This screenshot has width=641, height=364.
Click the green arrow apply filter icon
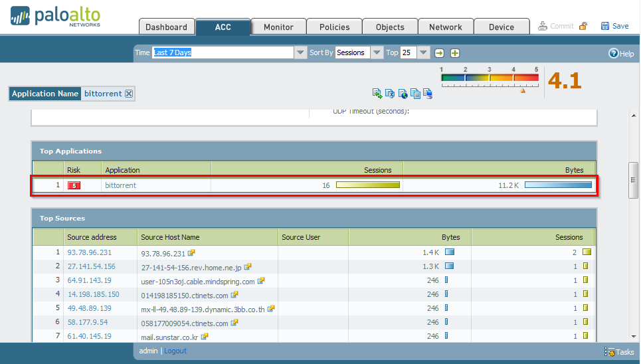coord(440,53)
